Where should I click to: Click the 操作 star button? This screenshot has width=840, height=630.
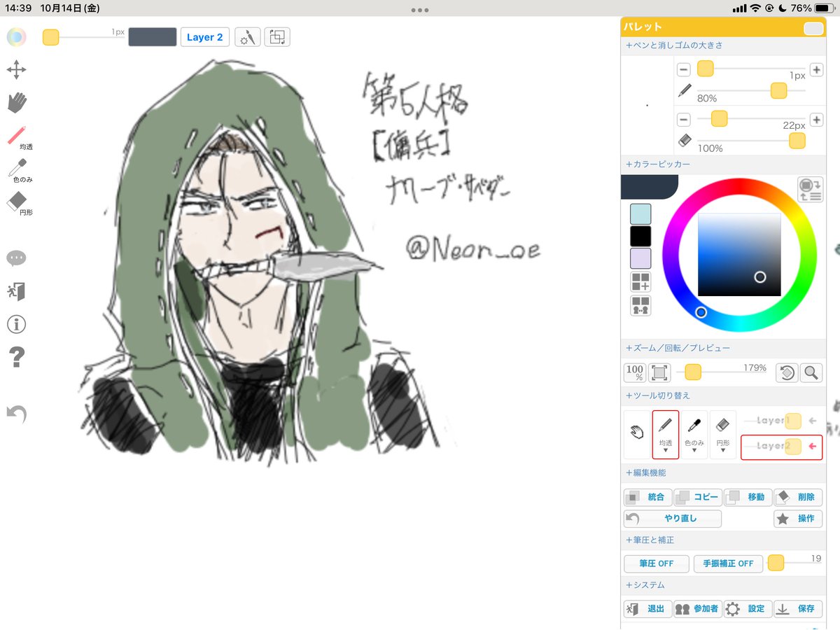click(x=798, y=519)
